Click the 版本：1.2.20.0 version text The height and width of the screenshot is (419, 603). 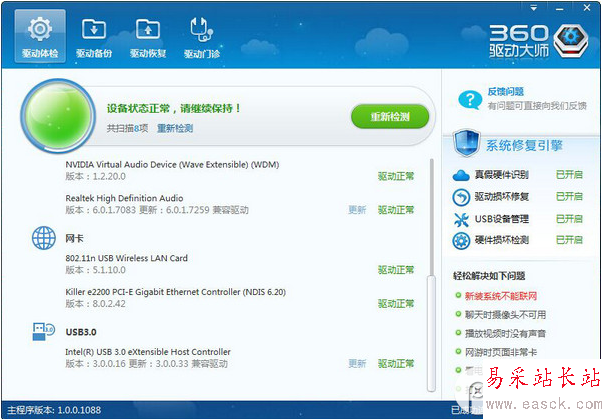(x=95, y=176)
